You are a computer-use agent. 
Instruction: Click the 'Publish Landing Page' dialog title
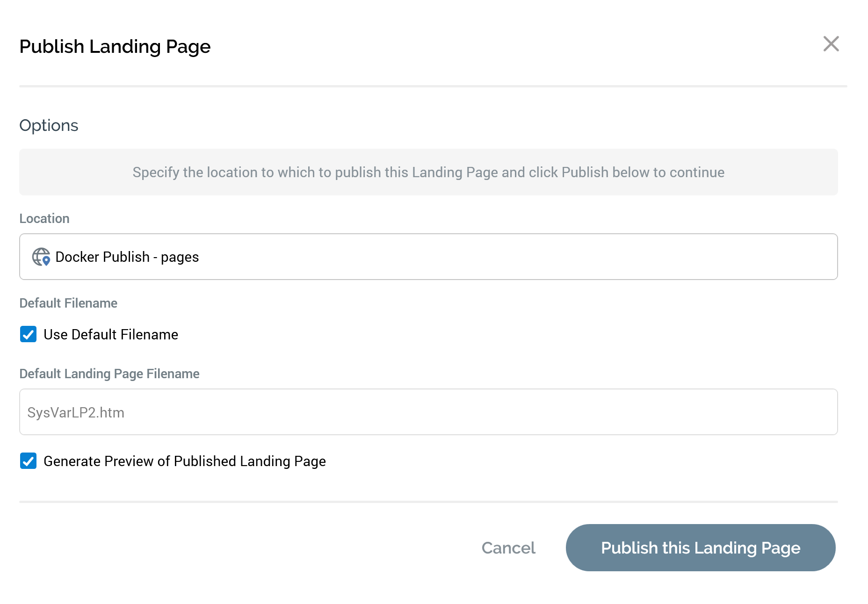coord(115,47)
